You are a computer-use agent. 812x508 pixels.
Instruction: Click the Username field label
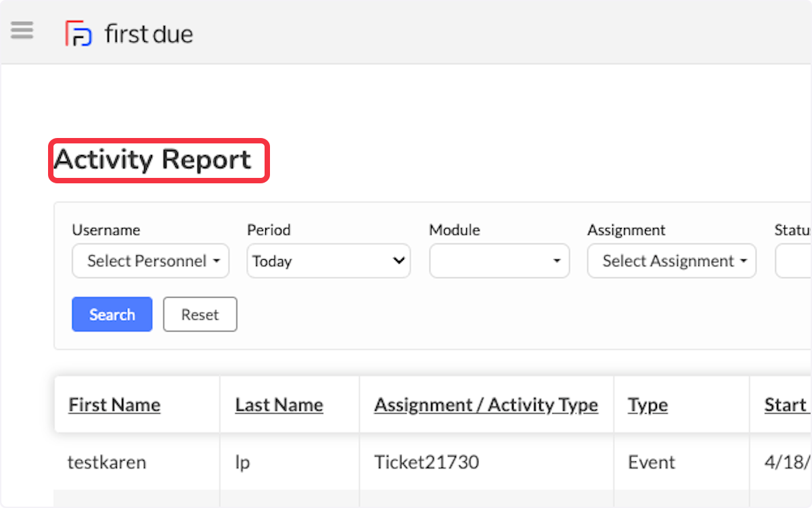point(106,230)
